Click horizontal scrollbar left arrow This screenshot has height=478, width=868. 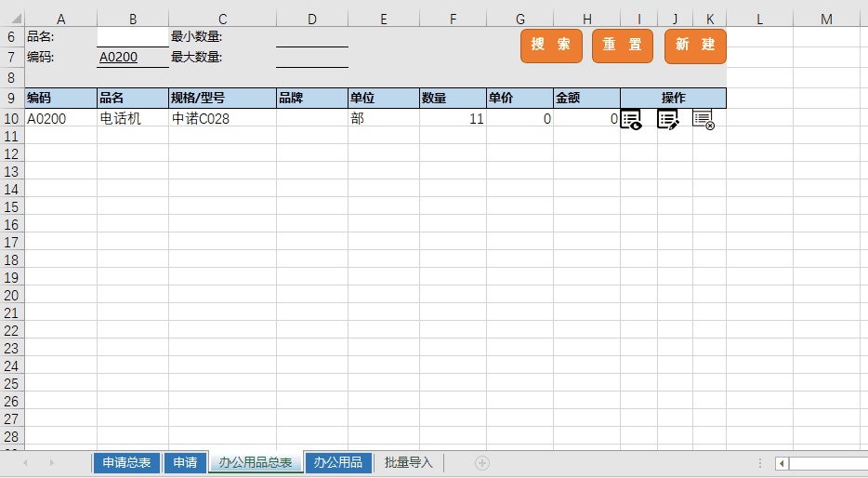782,463
